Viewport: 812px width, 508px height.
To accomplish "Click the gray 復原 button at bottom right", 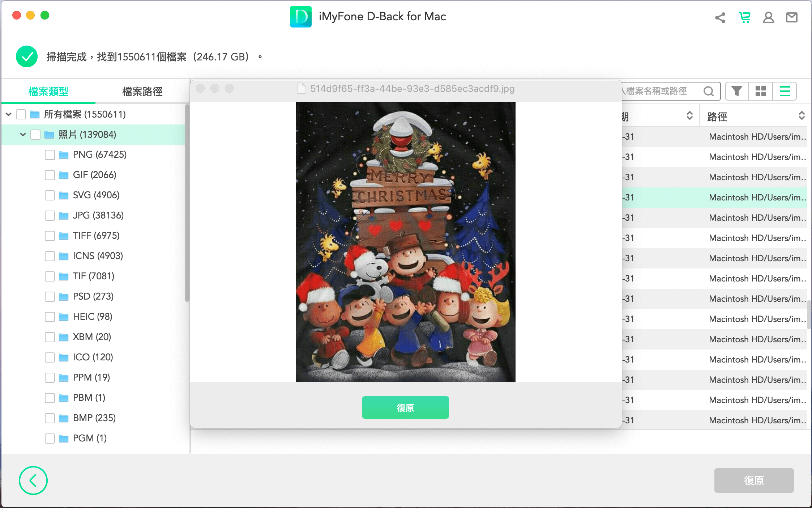I will 754,481.
